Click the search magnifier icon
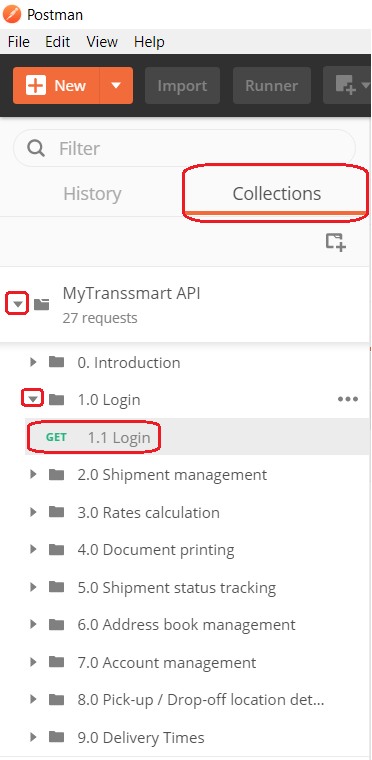 pos(36,148)
